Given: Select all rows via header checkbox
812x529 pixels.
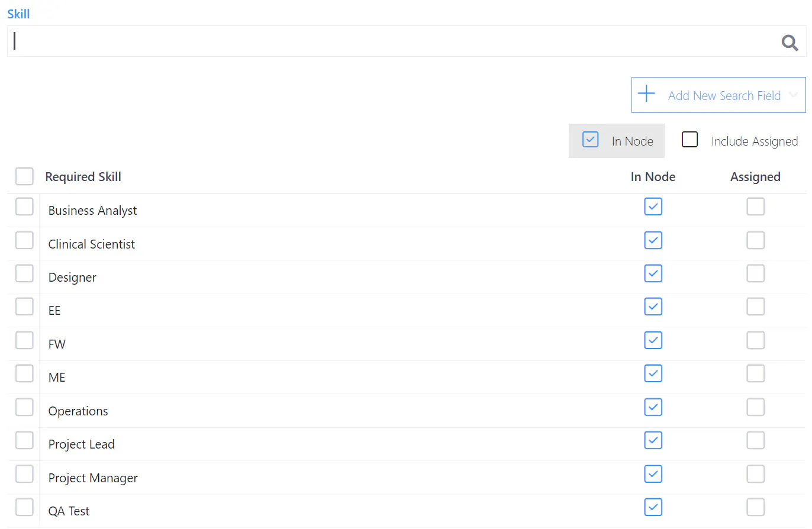Looking at the screenshot, I should click(24, 176).
